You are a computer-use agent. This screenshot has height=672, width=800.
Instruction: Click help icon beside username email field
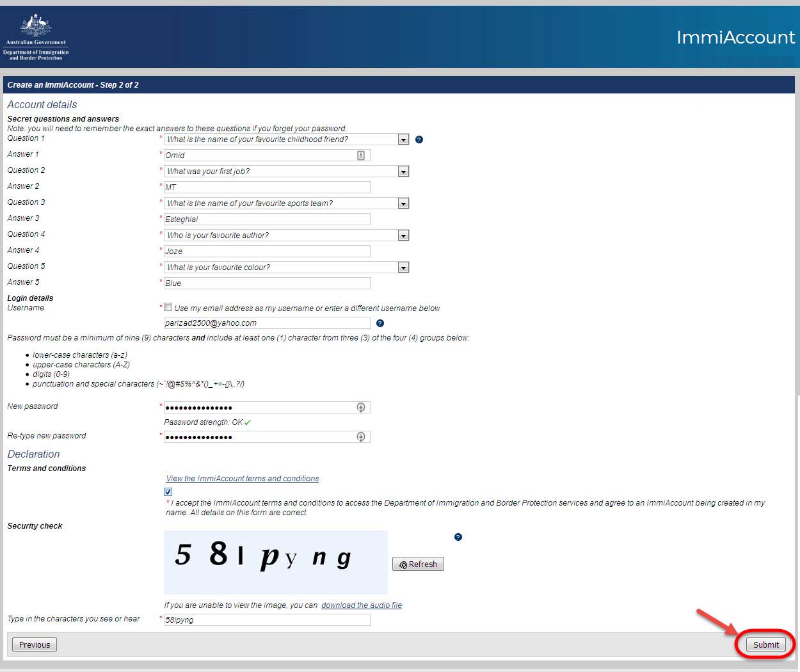(x=380, y=323)
